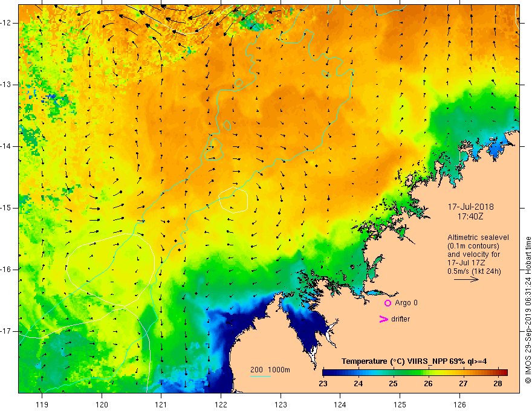Click longitude axis label 123

[x=281, y=404]
